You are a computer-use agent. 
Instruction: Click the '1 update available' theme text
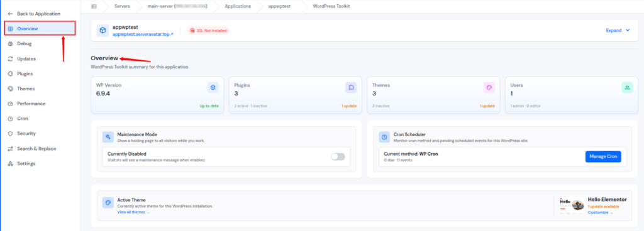click(x=603, y=207)
